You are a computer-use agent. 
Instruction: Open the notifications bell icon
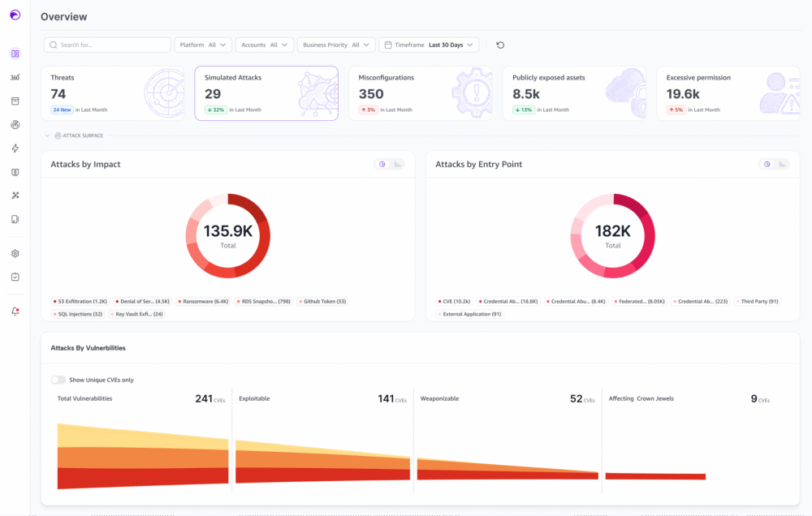[15, 311]
